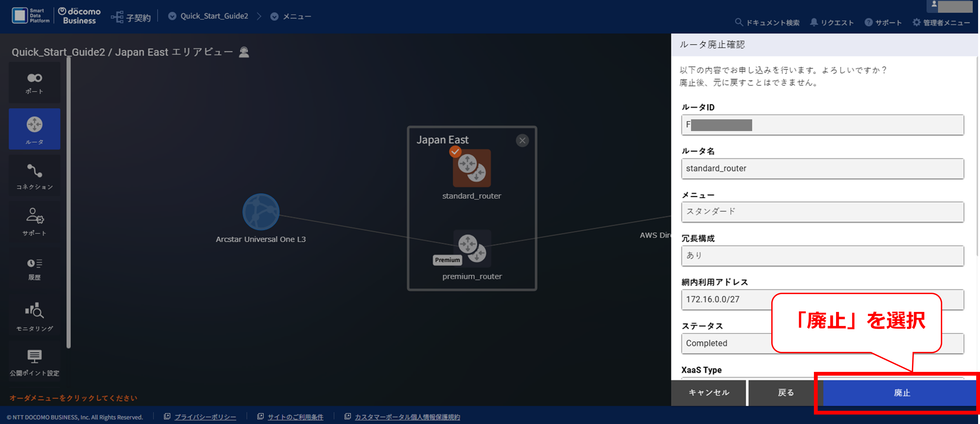Viewport: 980px width, 424px height.
Task: Click the 冗長構成 field showing あり
Action: coord(823,256)
